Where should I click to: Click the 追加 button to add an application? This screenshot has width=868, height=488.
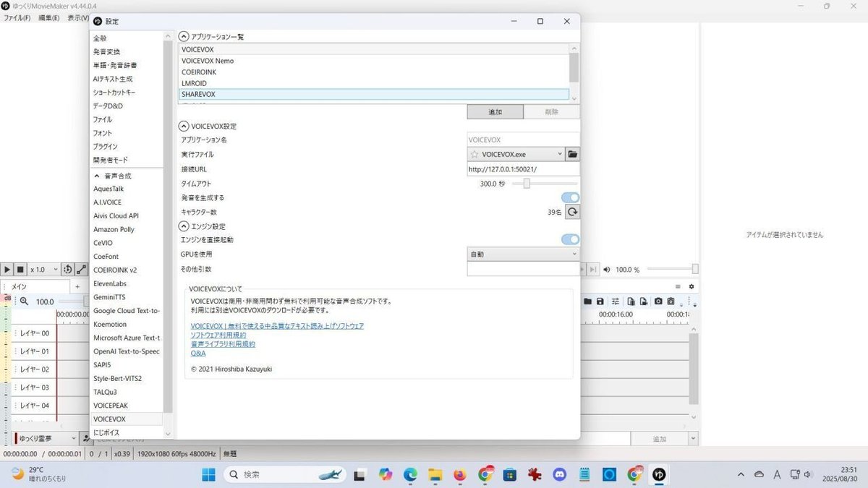[x=495, y=111]
